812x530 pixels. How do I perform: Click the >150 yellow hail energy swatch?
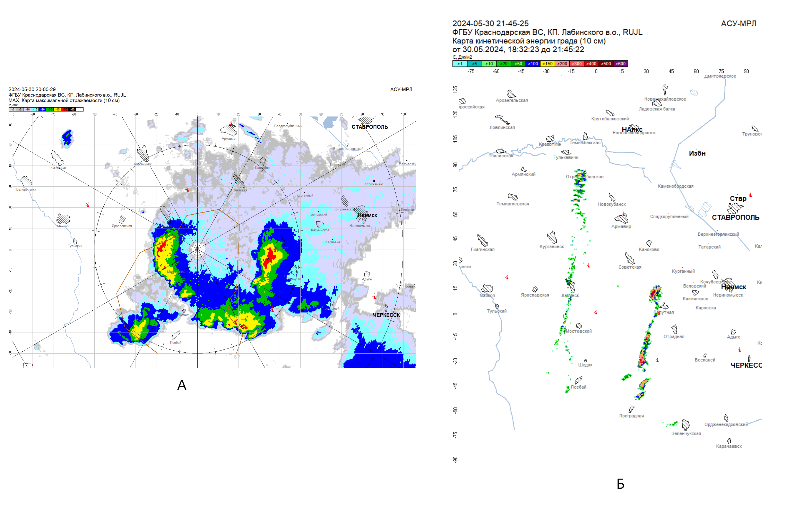tap(548, 64)
